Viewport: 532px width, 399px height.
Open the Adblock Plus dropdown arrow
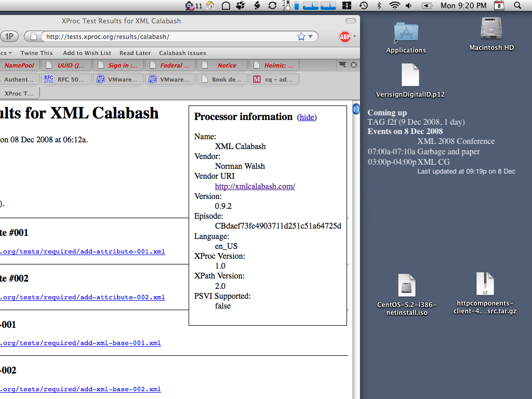(x=354, y=36)
